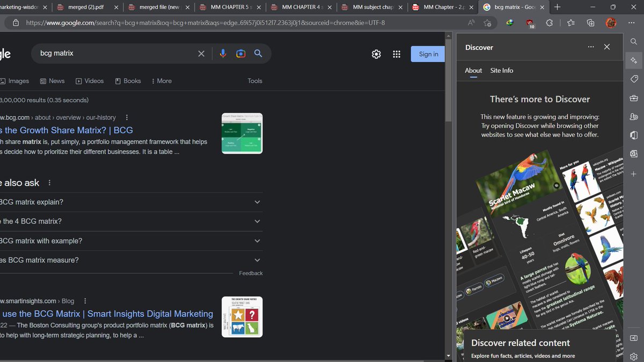
Task: Click the profile avatar in toolbar
Action: (x=611, y=23)
